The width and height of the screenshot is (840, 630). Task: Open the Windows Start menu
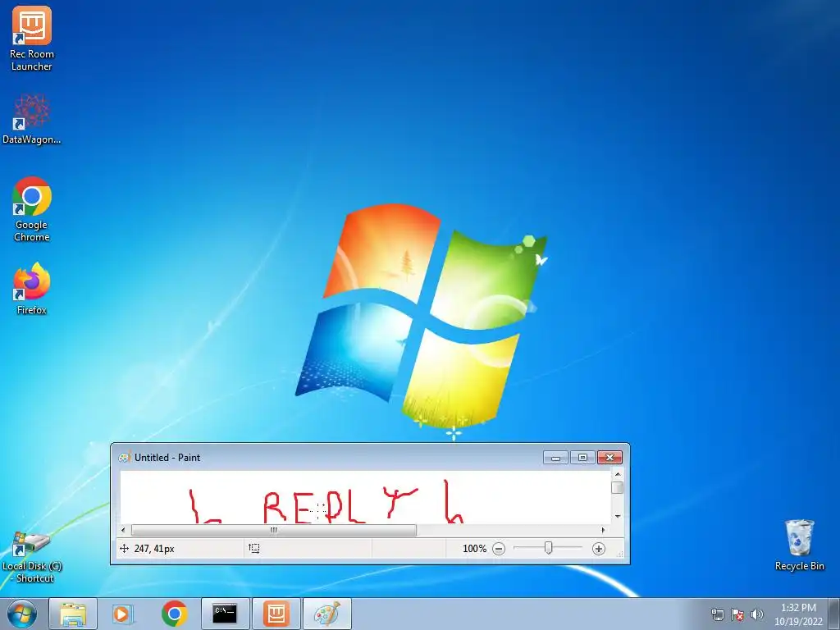pos(22,614)
